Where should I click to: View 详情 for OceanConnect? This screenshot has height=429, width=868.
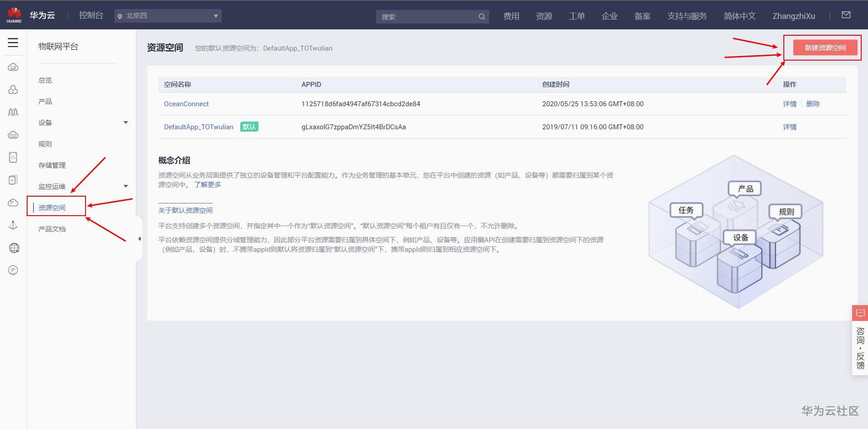(790, 104)
